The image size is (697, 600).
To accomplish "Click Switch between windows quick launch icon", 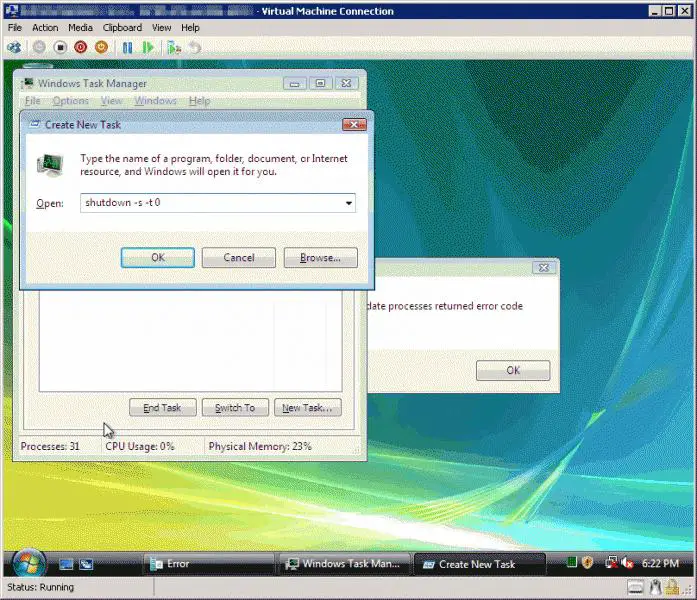I will click(x=86, y=564).
